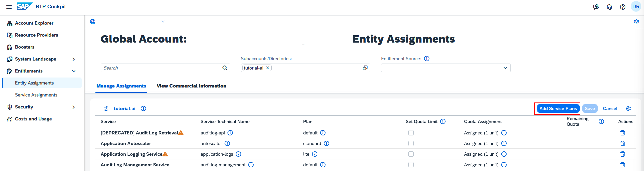Image resolution: width=644 pixels, height=171 pixels.
Task: Click the SAP logo
Action: 24,6
